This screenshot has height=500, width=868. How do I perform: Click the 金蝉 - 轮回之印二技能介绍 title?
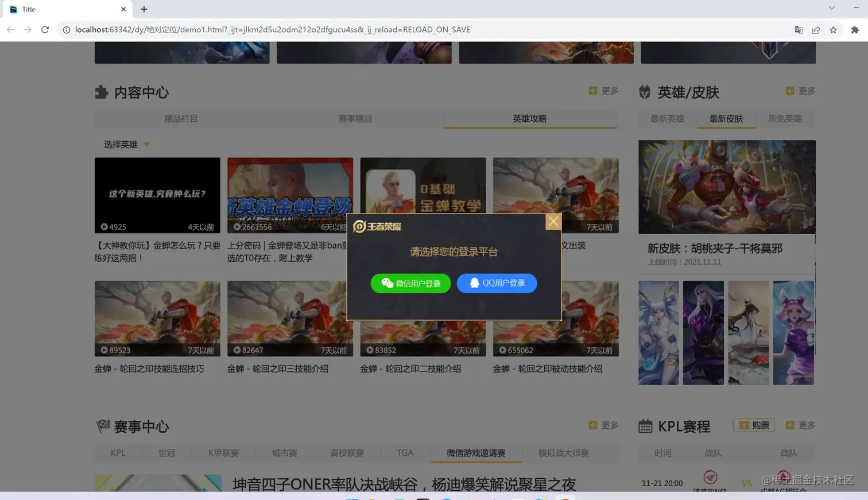click(410, 369)
